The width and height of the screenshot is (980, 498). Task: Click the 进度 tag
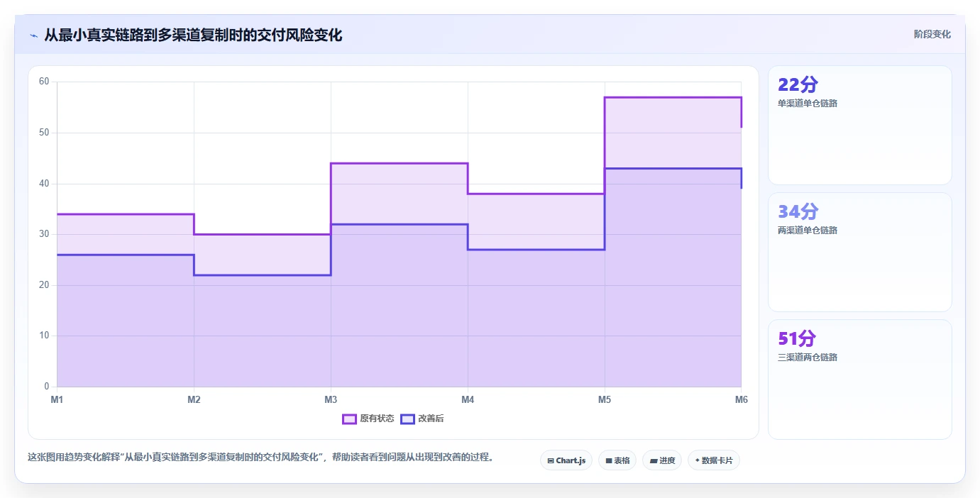coord(662,460)
